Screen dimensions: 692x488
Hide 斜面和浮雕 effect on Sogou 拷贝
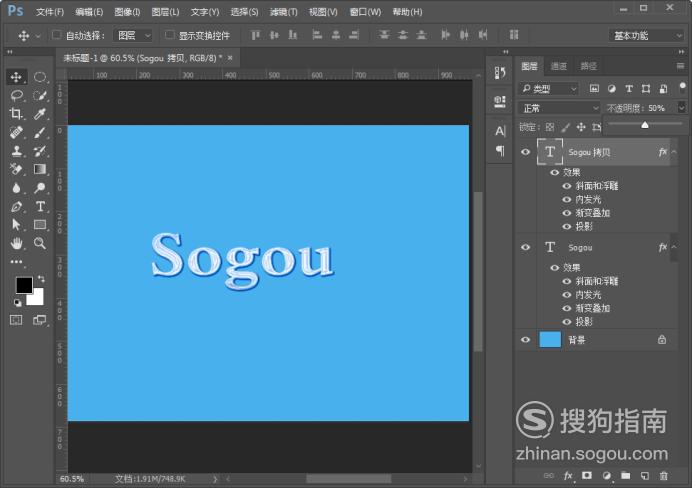[567, 186]
